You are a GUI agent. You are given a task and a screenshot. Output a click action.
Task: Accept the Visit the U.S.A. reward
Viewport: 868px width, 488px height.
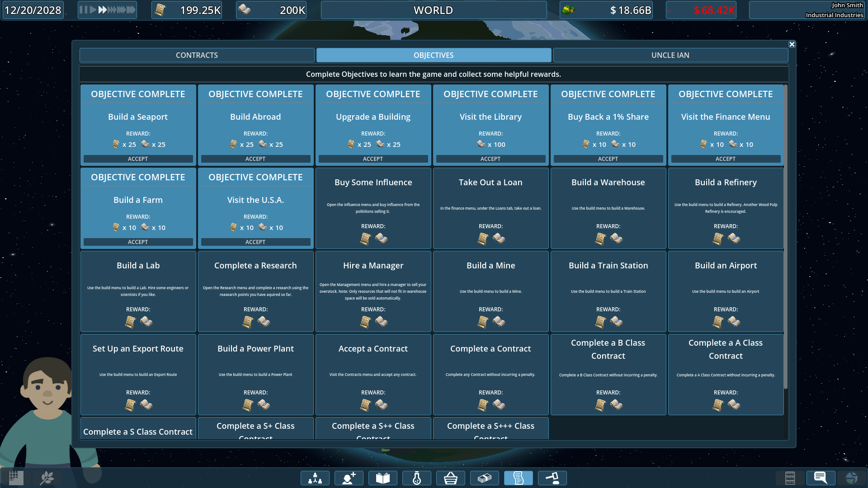(x=255, y=242)
